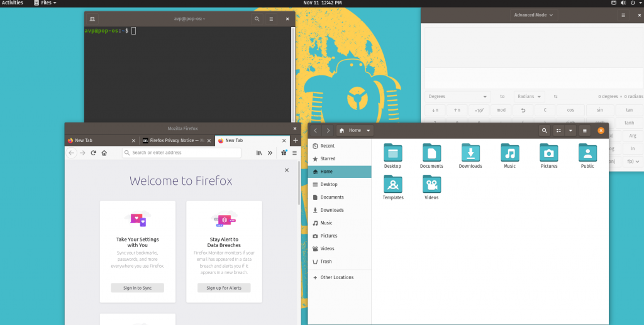Select Downloads in Files sidebar
The height and width of the screenshot is (325, 644).
point(340,210)
